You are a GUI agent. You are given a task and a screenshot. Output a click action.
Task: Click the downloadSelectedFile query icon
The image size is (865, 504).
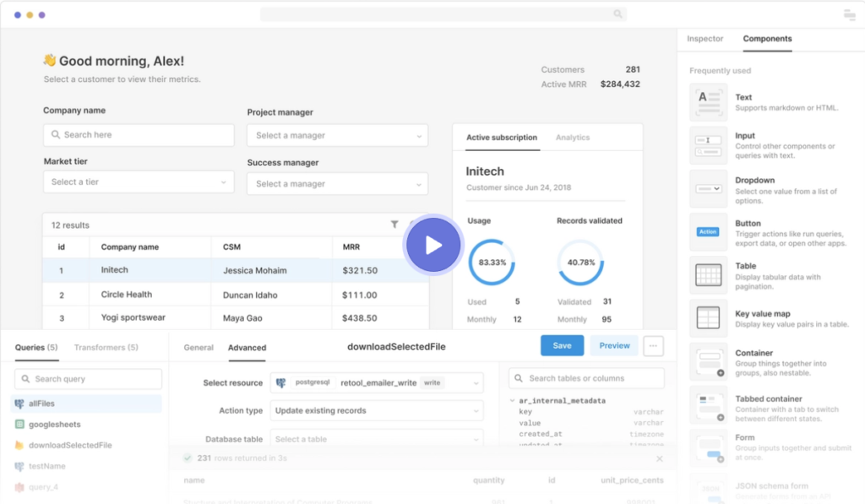[19, 445]
